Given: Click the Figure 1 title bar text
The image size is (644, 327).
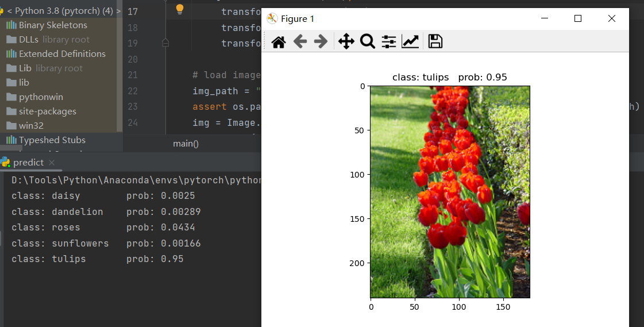Looking at the screenshot, I should coord(298,18).
